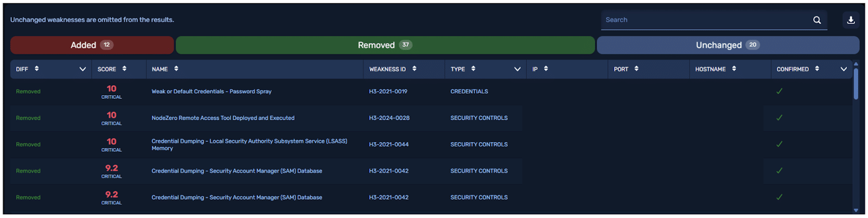Viewport: 868px width, 218px height.
Task: Open the Diff column filter dropdown
Action: [82, 69]
